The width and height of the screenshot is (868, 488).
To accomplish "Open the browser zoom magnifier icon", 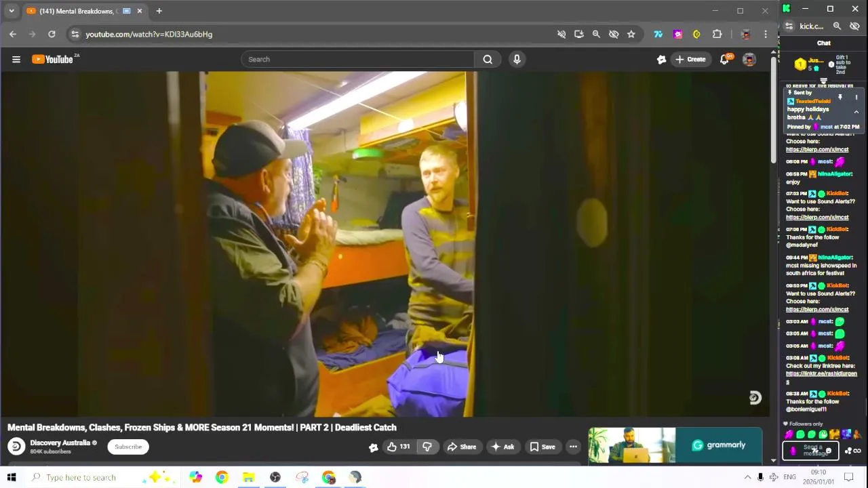I will (x=596, y=34).
